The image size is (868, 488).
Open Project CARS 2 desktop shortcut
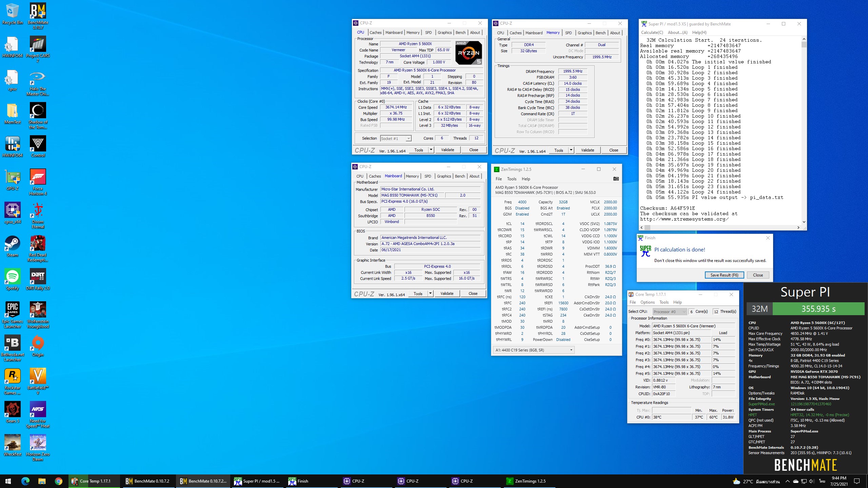coord(38,49)
